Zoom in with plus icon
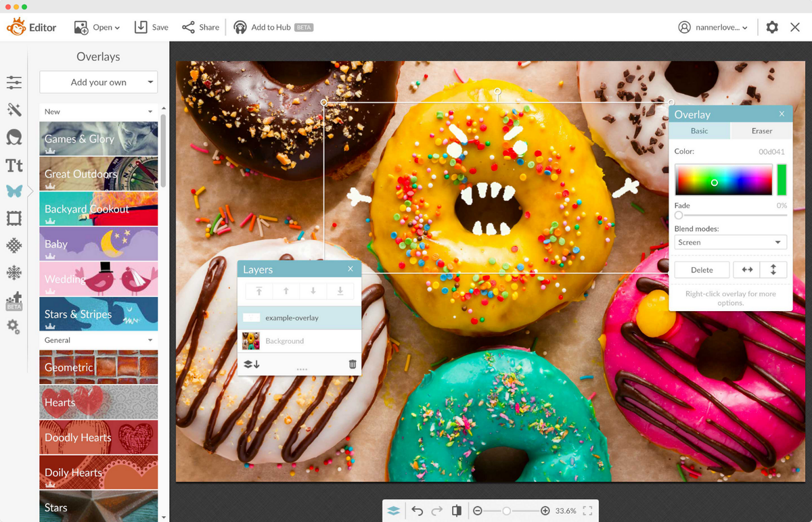 click(545, 511)
